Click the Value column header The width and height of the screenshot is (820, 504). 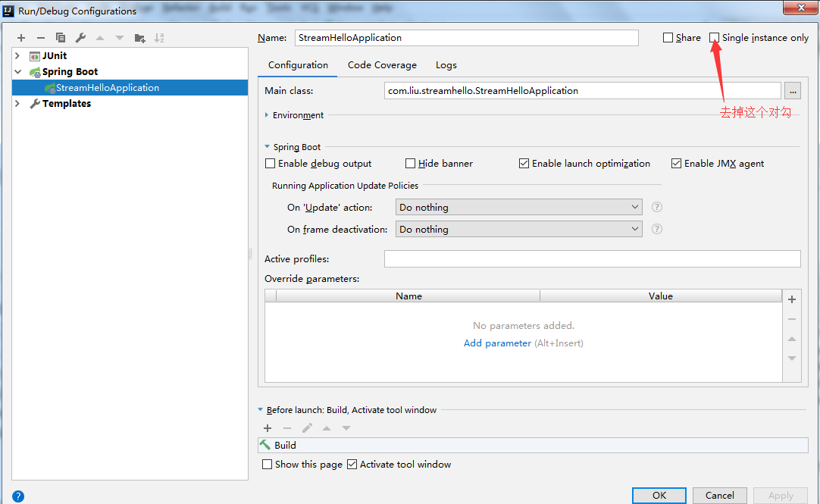[661, 296]
